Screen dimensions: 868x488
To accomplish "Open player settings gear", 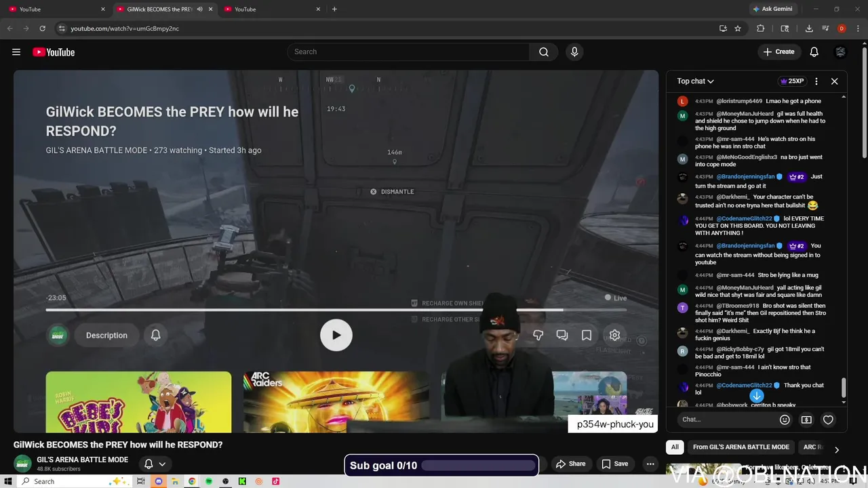I will [614, 335].
